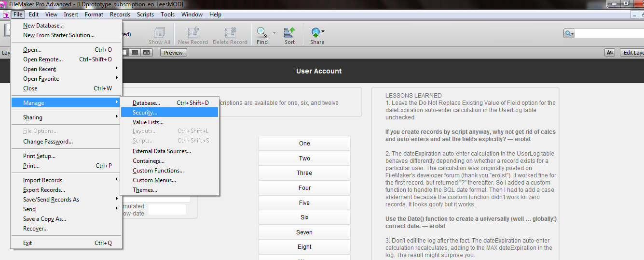This screenshot has width=644, height=260.
Task: Click the Sort records icon
Action: [289, 33]
